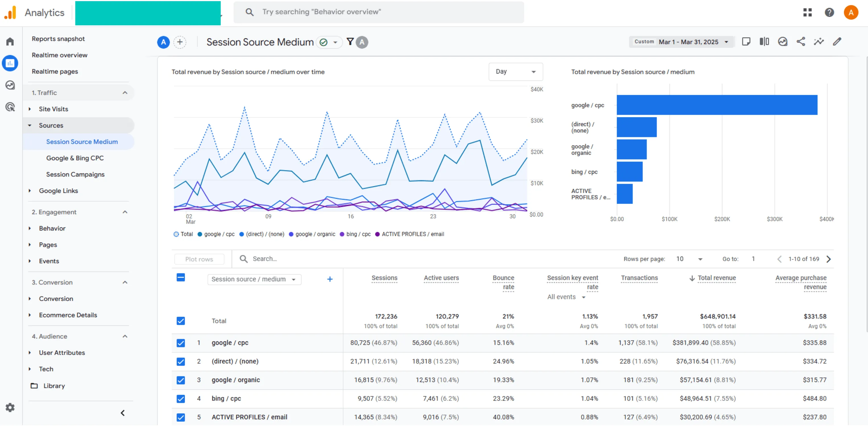The image size is (868, 426).
Task: Open the Explore icon in left rail
Action: tap(10, 85)
